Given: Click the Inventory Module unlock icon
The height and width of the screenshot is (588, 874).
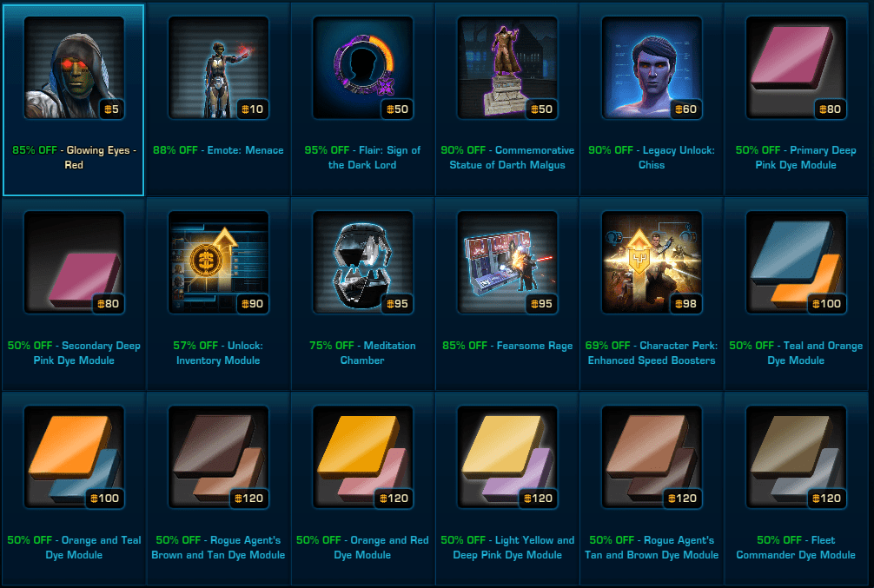Looking at the screenshot, I should (218, 262).
